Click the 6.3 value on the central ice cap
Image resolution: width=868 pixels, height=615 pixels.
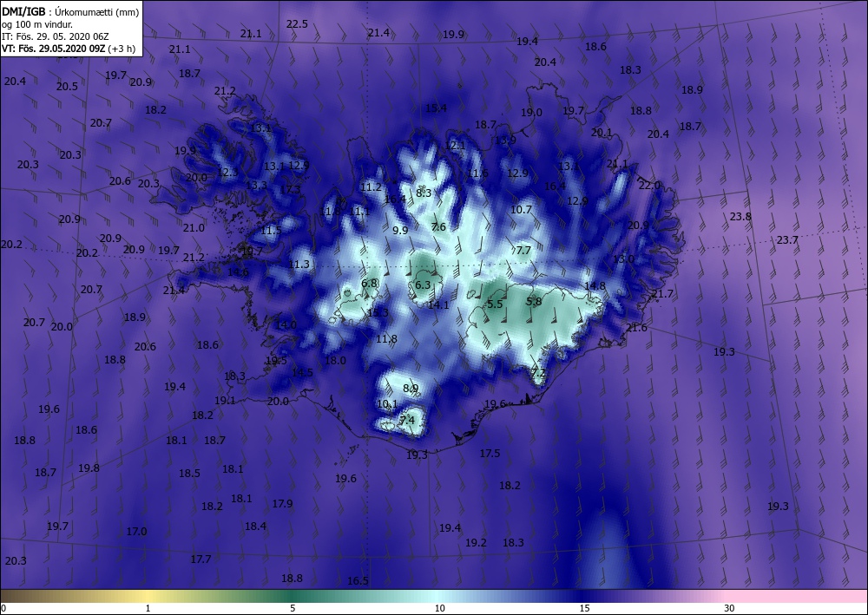click(423, 285)
